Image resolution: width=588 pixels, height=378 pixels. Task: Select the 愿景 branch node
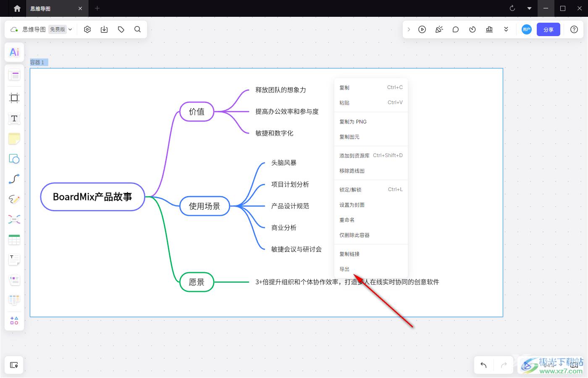point(197,282)
